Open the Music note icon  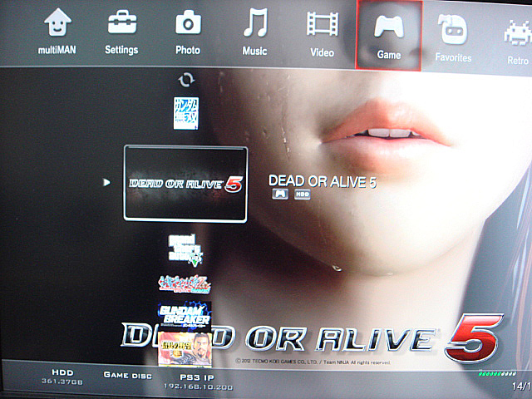click(255, 22)
